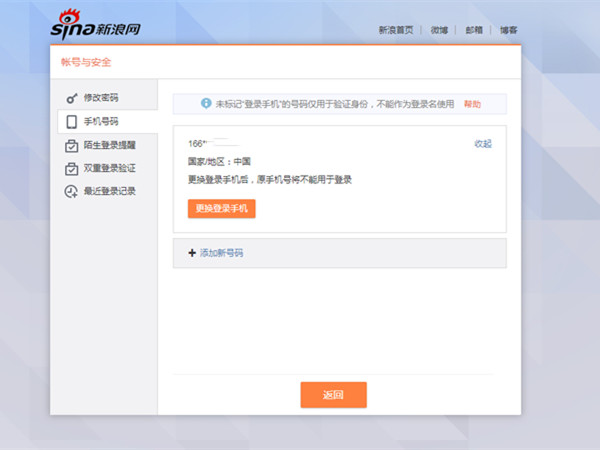Screen dimensions: 600x450
Task: Go to 新浪首页 in top navigation
Action: [396, 30]
